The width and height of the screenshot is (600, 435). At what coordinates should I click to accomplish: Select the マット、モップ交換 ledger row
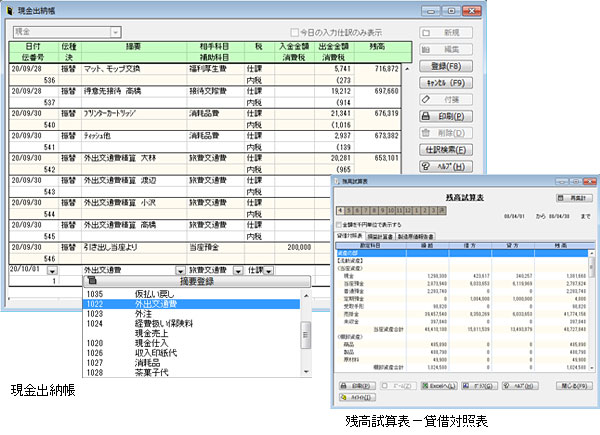[x=205, y=75]
